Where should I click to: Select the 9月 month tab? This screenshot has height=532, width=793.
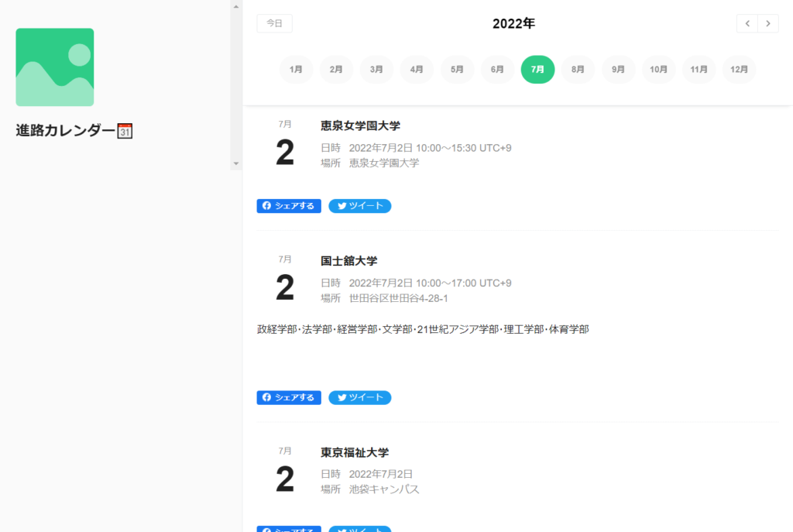click(x=618, y=69)
